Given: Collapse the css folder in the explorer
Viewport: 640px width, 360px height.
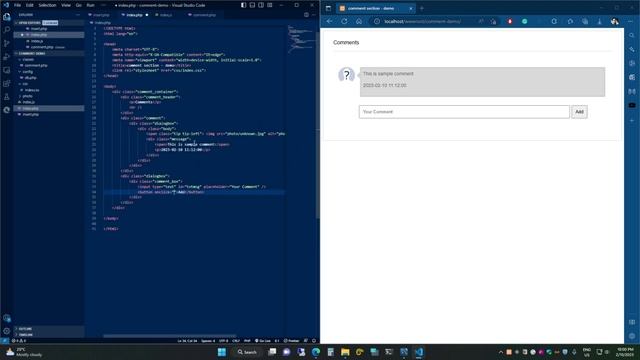Looking at the screenshot, I should [x=24, y=84].
